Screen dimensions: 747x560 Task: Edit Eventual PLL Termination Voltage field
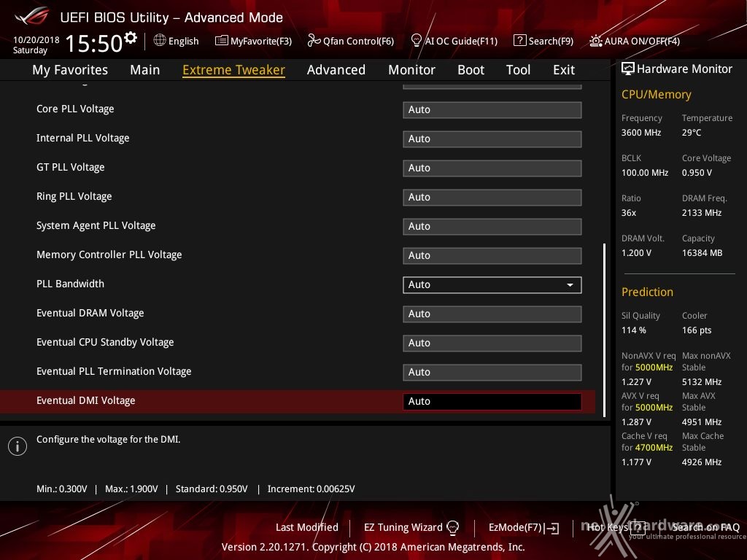(x=492, y=373)
